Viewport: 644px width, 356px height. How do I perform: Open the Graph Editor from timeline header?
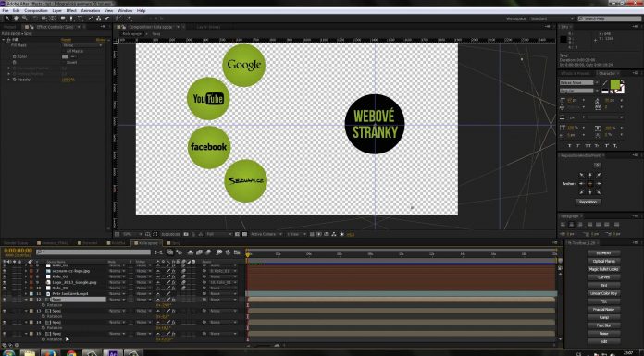237,252
